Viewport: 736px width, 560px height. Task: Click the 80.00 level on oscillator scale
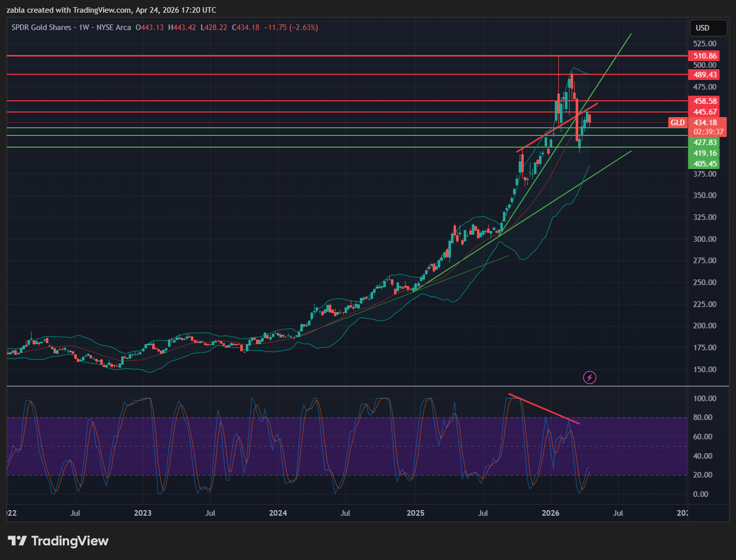pyautogui.click(x=704, y=417)
